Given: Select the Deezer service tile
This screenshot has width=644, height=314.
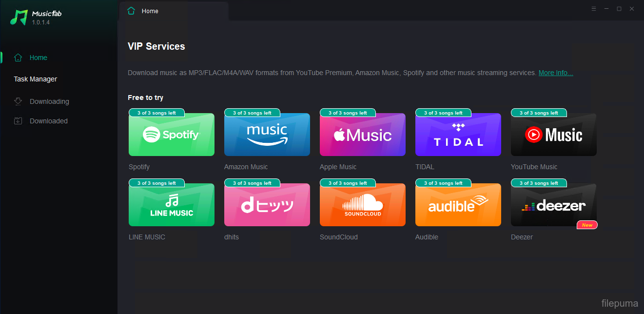Looking at the screenshot, I should (553, 205).
